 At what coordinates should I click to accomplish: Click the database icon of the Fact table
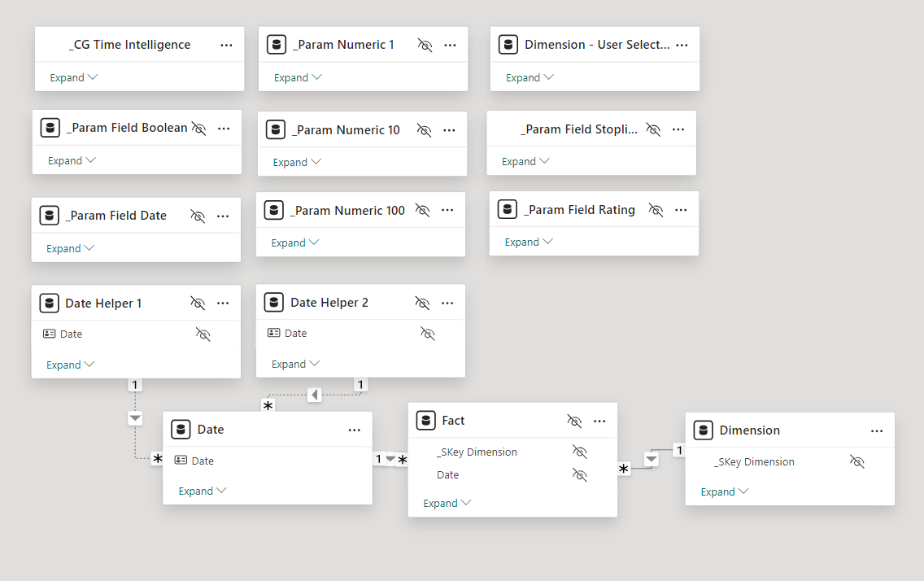click(425, 421)
